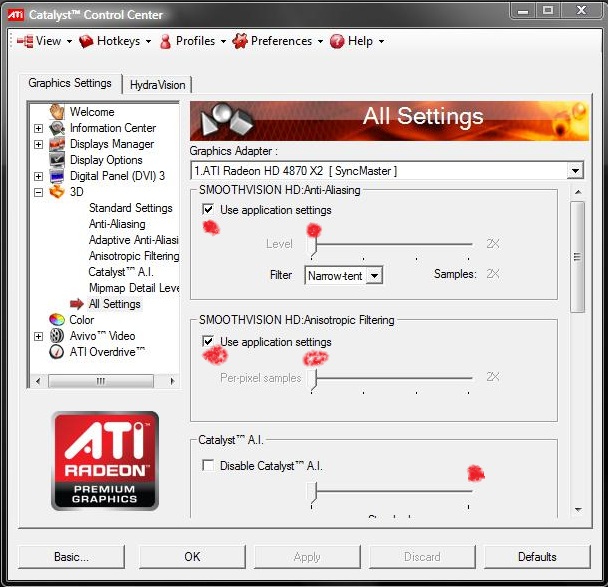608x587 pixels.
Task: Select Anti-Aliasing in the tree
Action: click(x=117, y=224)
